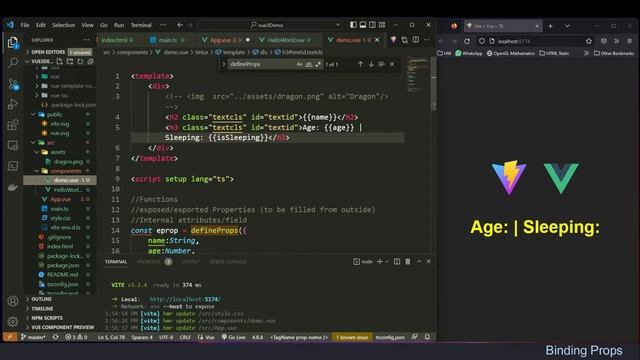This screenshot has height=360, width=640.
Task: Click New Folder icon in Explorer header
Action: (x=70, y=62)
